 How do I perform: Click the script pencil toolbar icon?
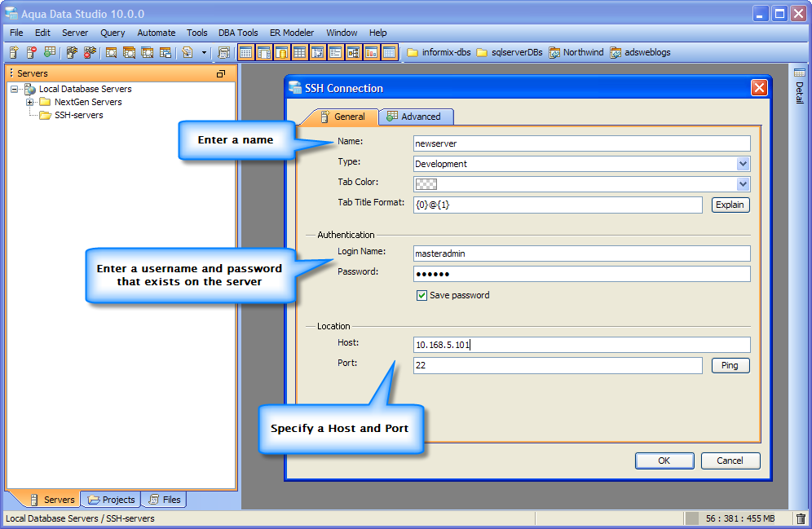coord(187,52)
